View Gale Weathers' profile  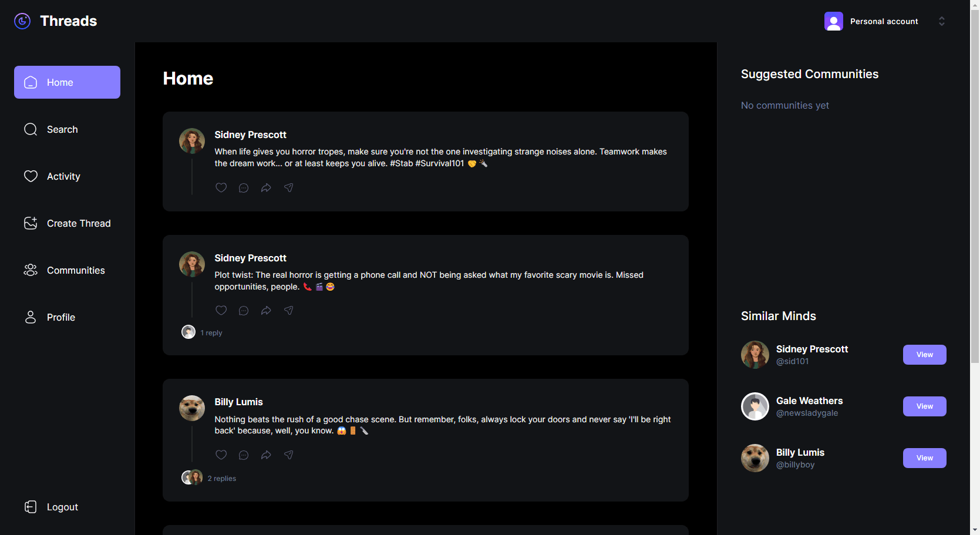point(924,406)
